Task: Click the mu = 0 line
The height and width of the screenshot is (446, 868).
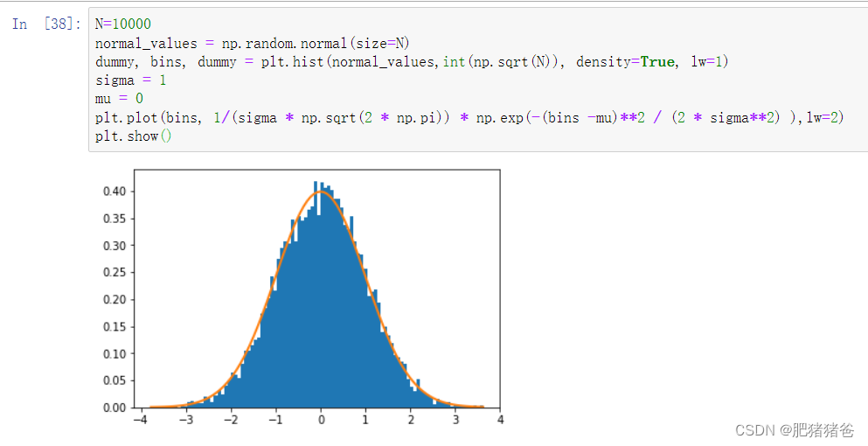Action: coord(119,99)
